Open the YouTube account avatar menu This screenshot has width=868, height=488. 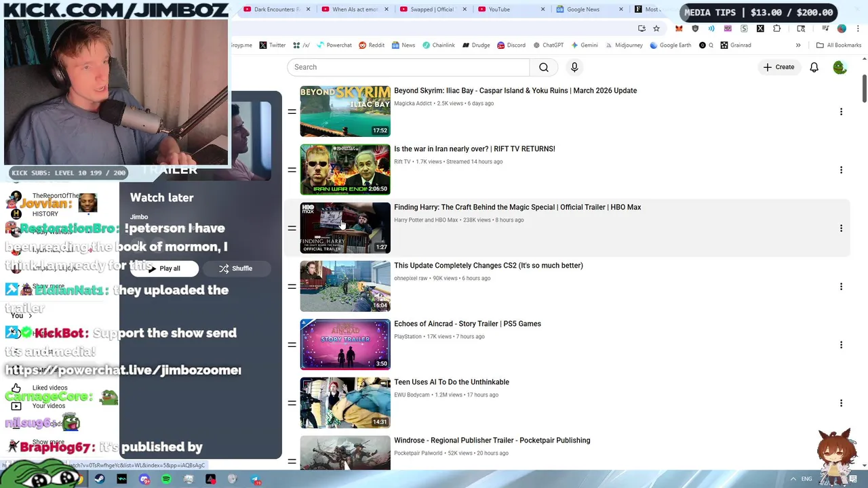pyautogui.click(x=840, y=67)
